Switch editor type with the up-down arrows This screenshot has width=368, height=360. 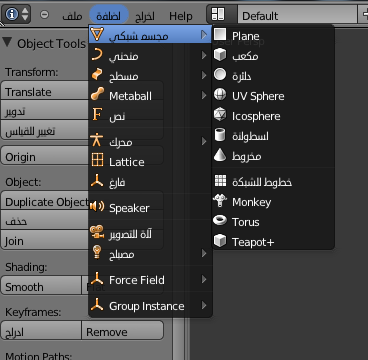point(25,14)
